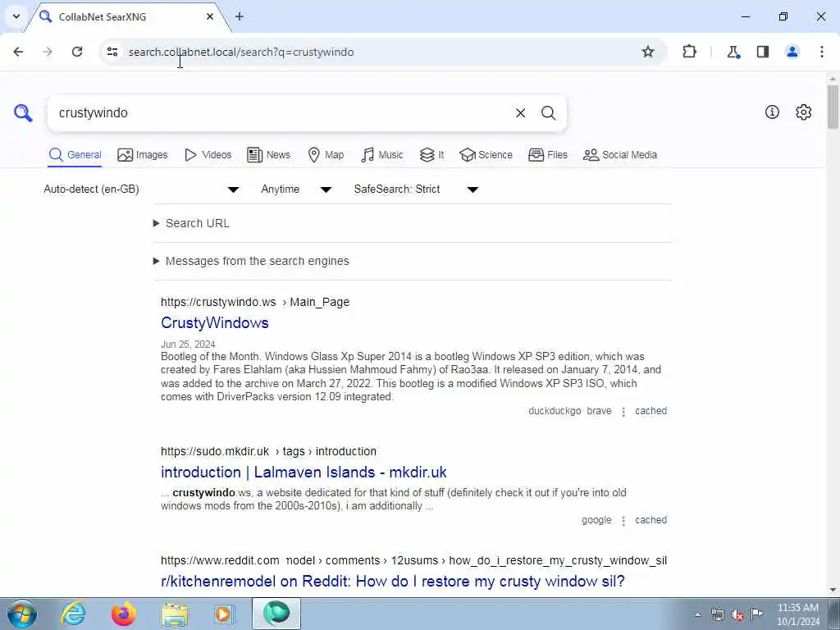
Task: Select the General search tab
Action: [75, 155]
